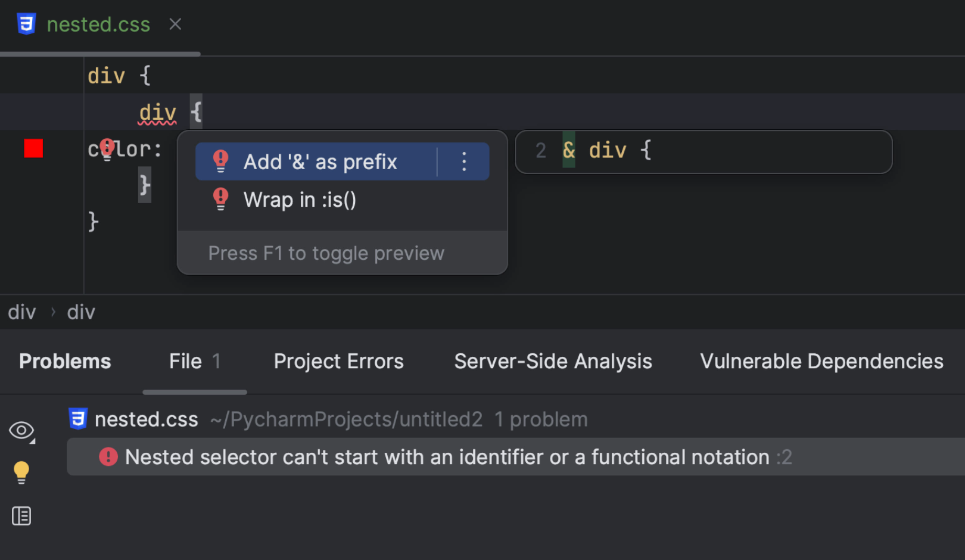
Task: Click the error bulb beside Wrap in :is()
Action: coord(221,199)
